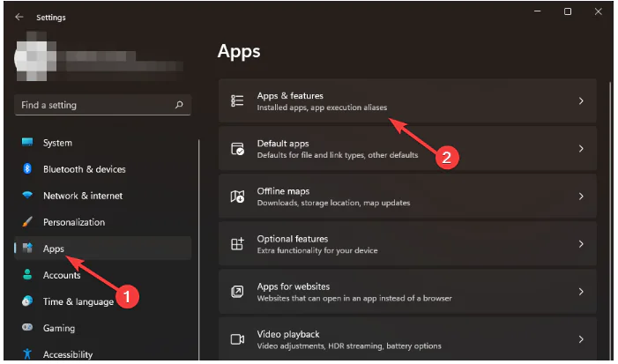Click the Apps & features list icon

click(x=237, y=100)
